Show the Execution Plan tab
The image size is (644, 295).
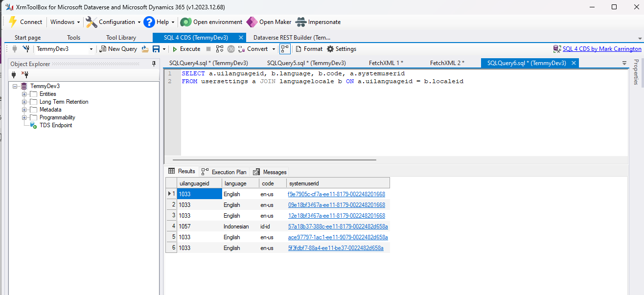coord(224,172)
